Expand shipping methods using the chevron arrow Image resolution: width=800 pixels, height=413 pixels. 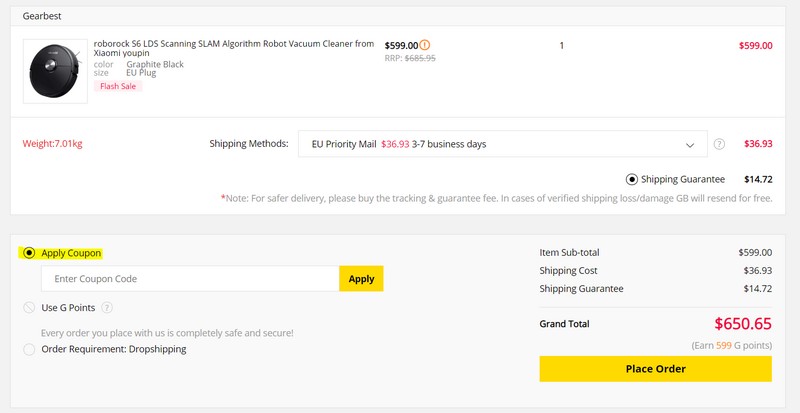coord(690,145)
